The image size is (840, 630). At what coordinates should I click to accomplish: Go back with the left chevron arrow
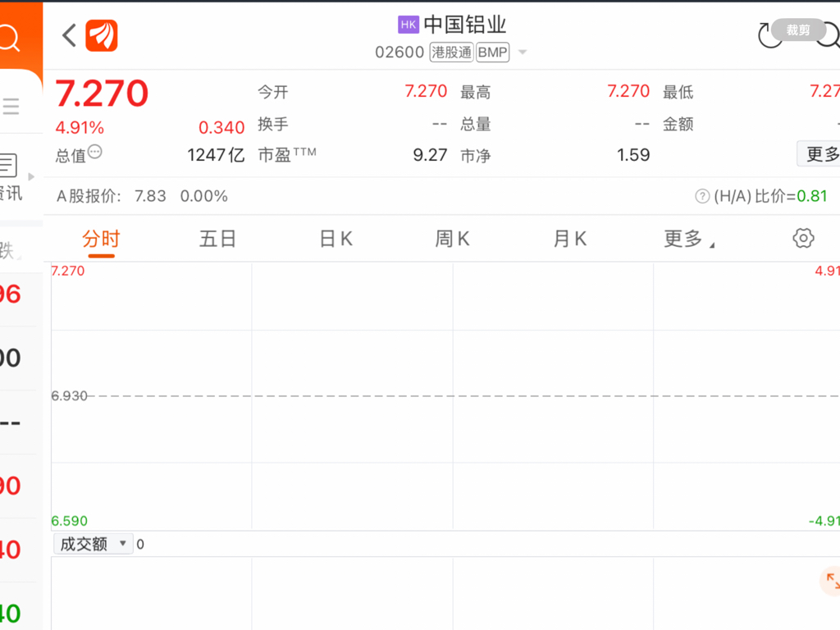click(x=69, y=35)
